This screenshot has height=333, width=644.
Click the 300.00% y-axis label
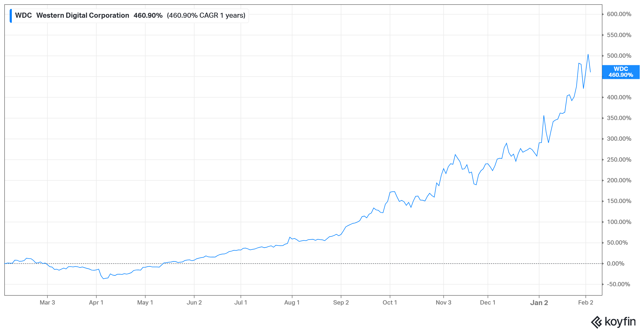619,139
